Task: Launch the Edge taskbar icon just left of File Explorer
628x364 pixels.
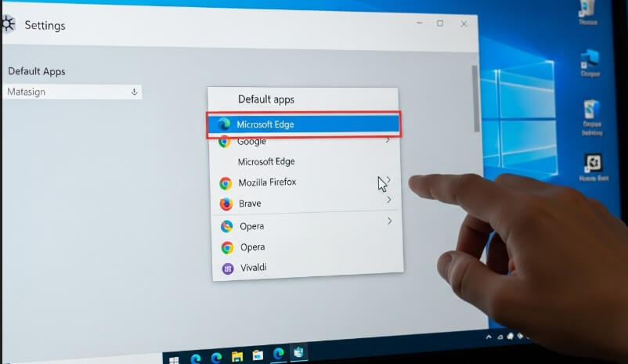Action: [x=216, y=357]
